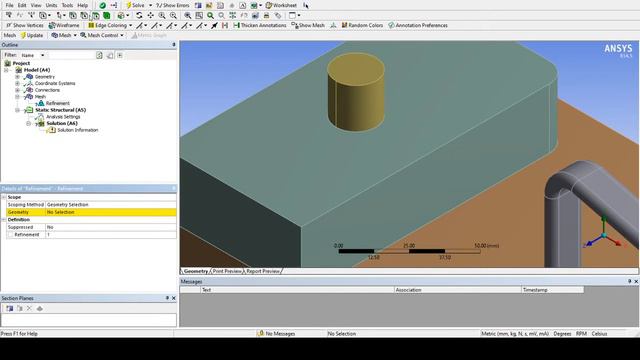
Task: Click the refresh filter icon in Outline
Action: pyautogui.click(x=99, y=55)
